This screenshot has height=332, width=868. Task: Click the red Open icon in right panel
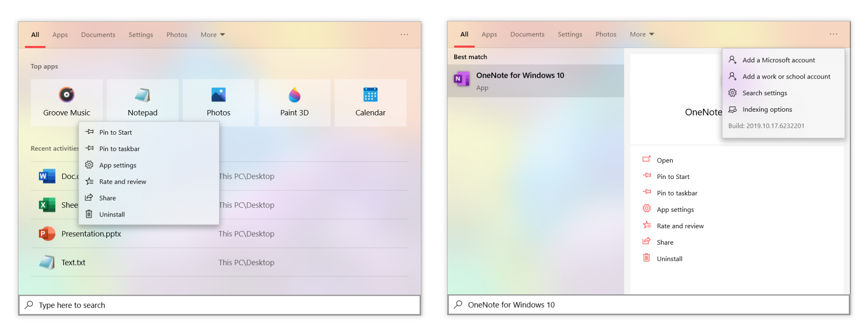tap(647, 159)
